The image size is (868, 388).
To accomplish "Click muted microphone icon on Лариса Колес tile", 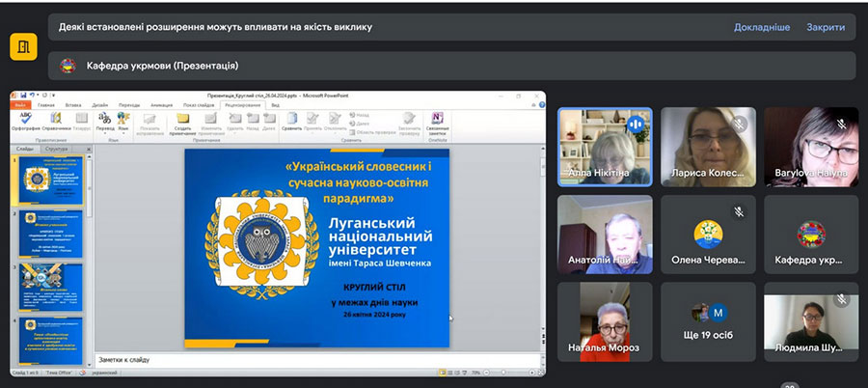I will [739, 124].
